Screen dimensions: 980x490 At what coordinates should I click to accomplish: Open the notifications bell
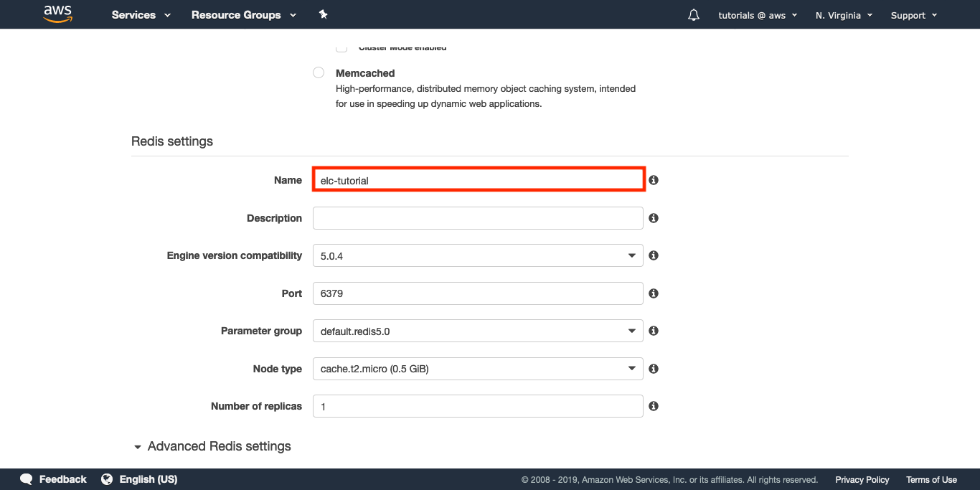693,15
